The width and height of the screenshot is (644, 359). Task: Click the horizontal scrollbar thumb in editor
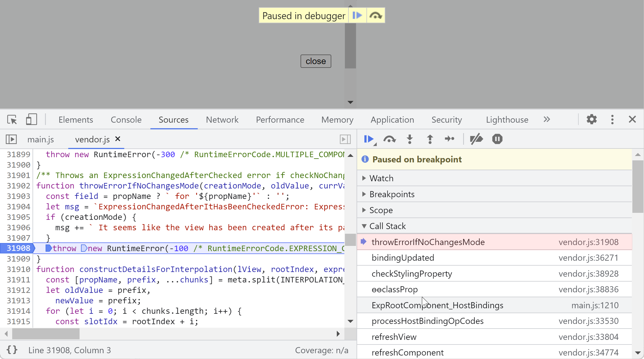46,334
